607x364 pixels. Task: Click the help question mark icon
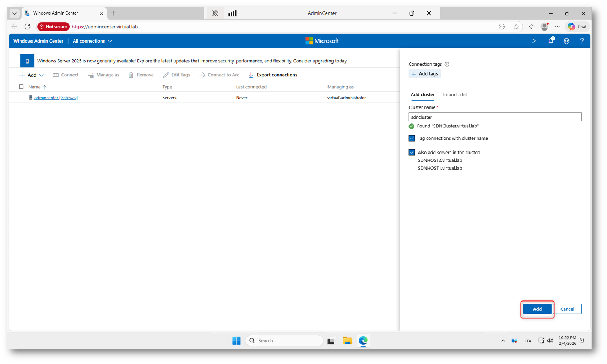point(582,41)
